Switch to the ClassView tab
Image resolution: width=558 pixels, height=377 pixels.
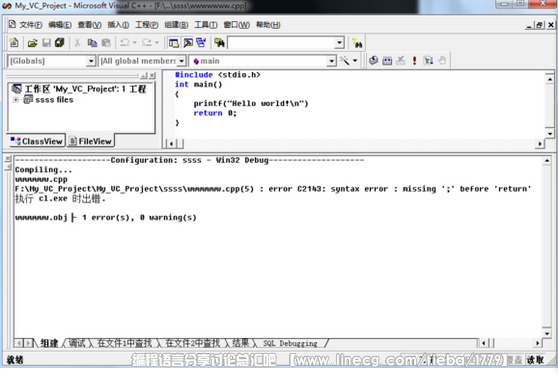point(36,141)
